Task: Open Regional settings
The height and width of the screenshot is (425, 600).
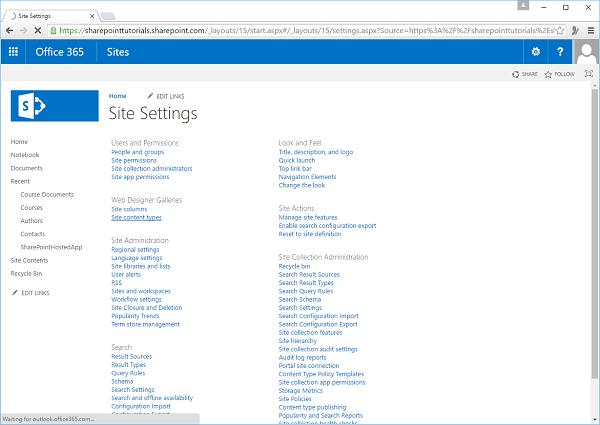Action: 135,249
